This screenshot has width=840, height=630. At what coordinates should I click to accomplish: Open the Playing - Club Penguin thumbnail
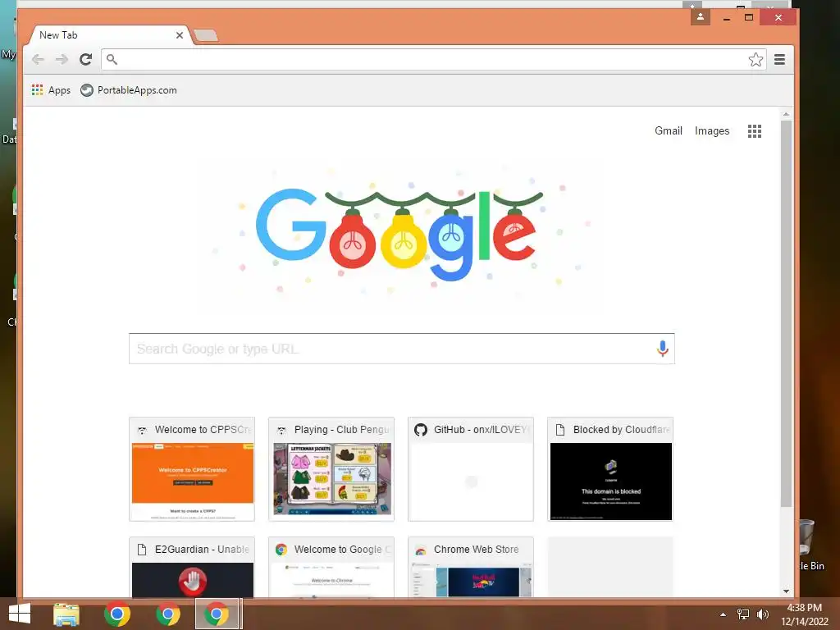click(x=331, y=468)
